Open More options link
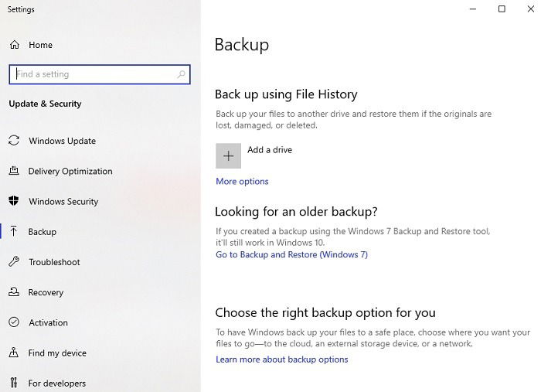 242,182
